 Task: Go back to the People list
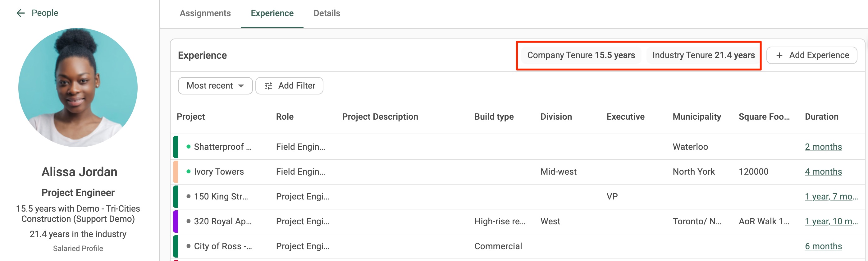[45, 13]
